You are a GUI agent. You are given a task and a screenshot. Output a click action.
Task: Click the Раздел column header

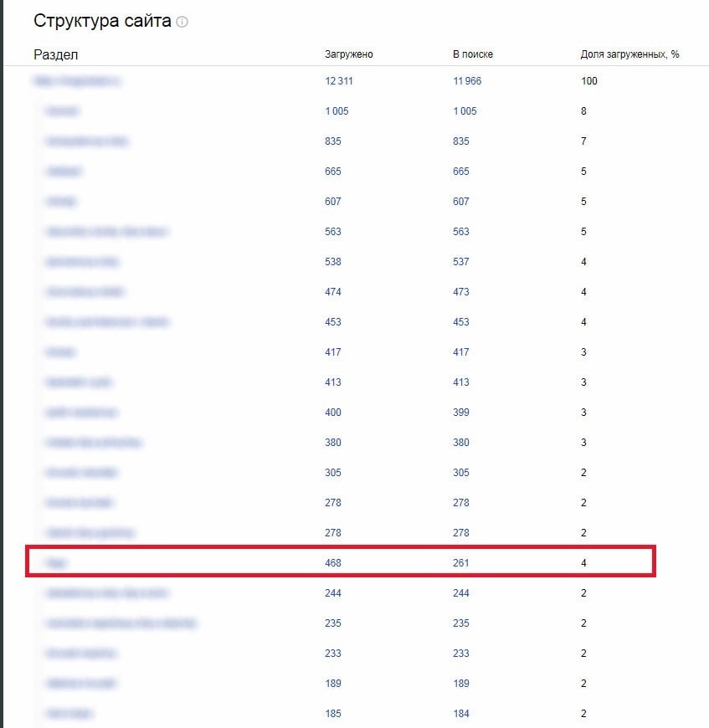tap(56, 54)
